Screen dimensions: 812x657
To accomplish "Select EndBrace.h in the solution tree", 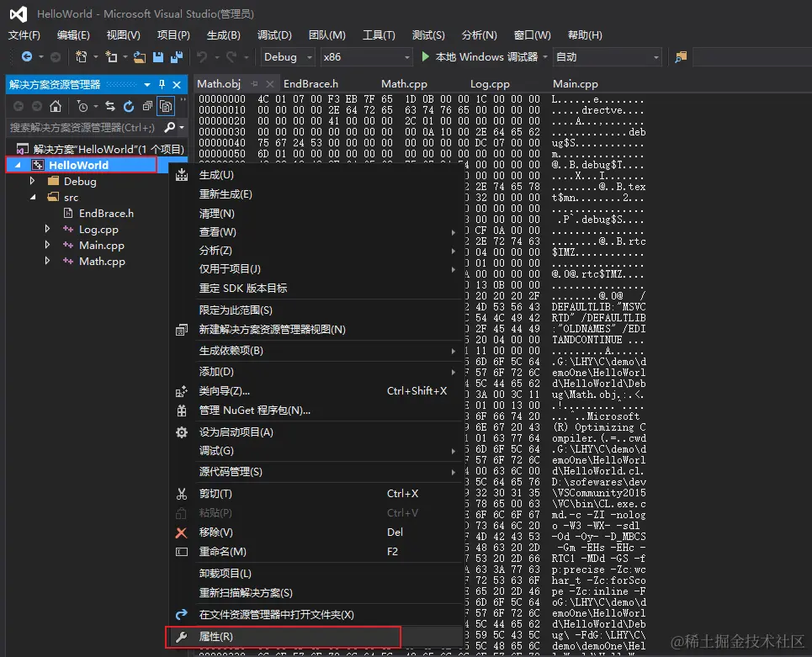I will coord(106,214).
